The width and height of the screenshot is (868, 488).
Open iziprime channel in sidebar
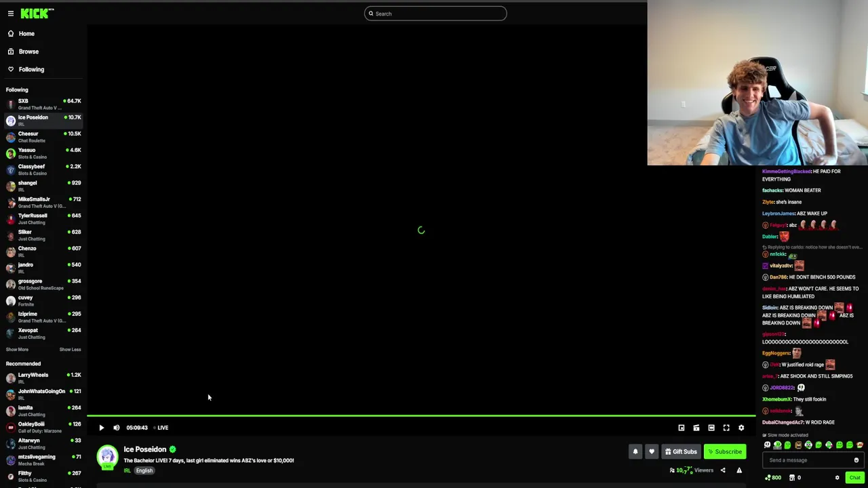(43, 317)
